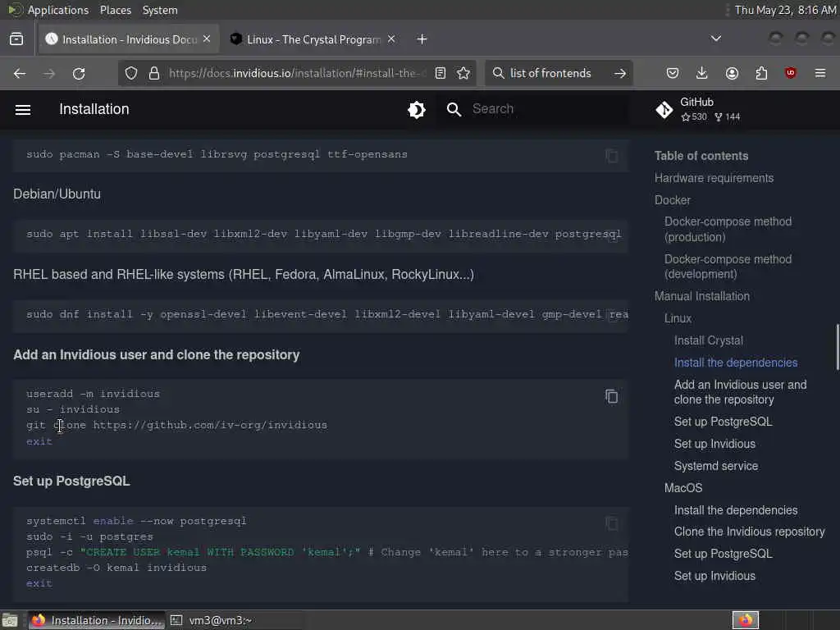Open the Firefox hamburger application menu
The height and width of the screenshot is (630, 840).
(820, 73)
